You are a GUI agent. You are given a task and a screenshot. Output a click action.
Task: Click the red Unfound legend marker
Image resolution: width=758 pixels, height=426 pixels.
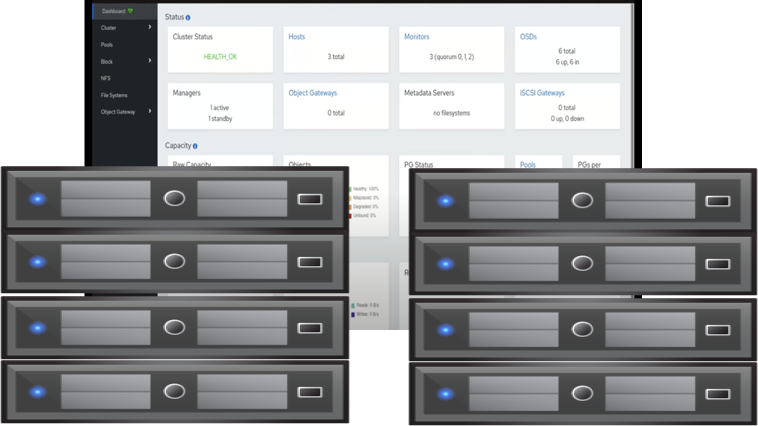pyautogui.click(x=351, y=215)
